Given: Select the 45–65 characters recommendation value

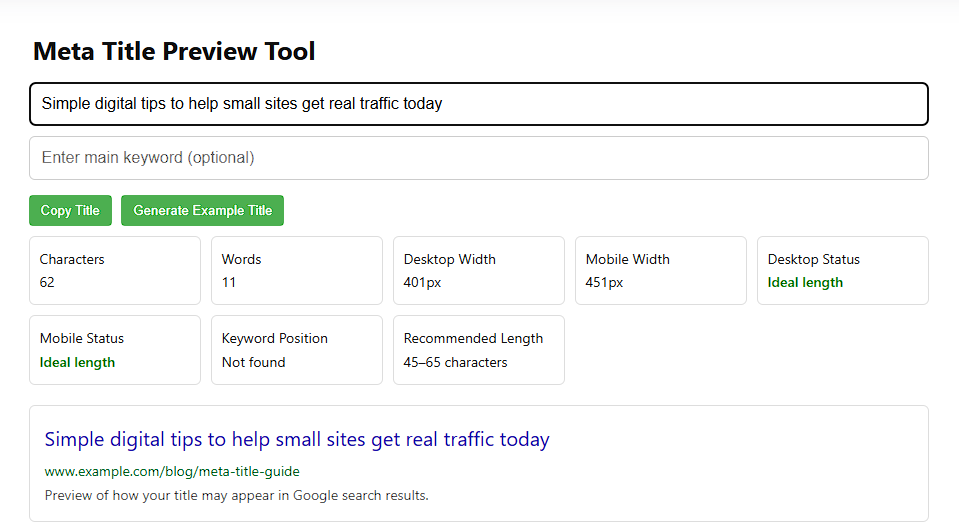Looking at the screenshot, I should tap(455, 362).
